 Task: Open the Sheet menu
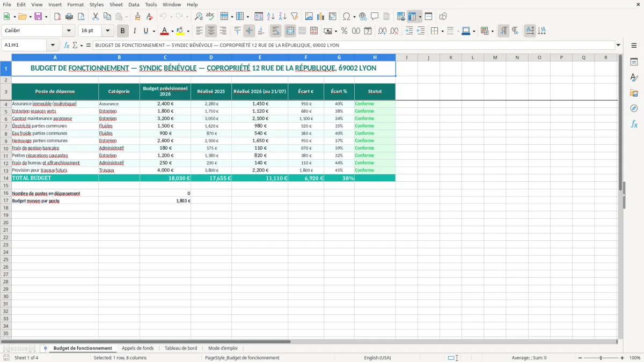pyautogui.click(x=116, y=4)
